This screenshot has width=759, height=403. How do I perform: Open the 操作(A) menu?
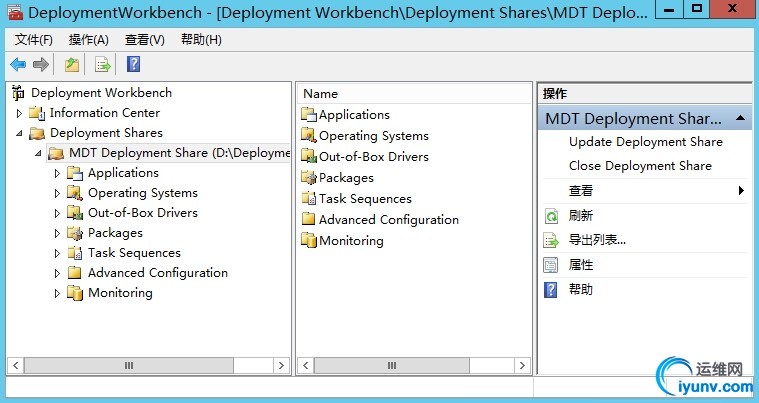point(89,40)
